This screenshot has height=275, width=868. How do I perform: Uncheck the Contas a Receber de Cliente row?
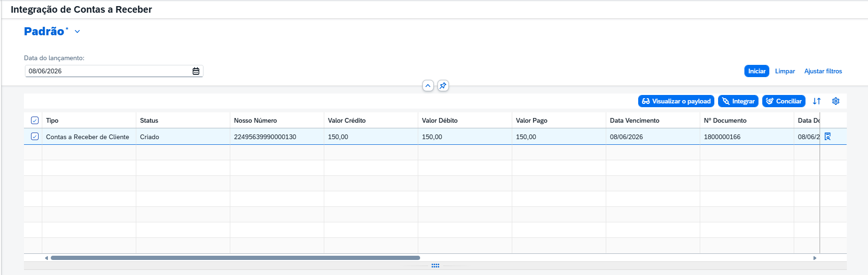(x=35, y=136)
